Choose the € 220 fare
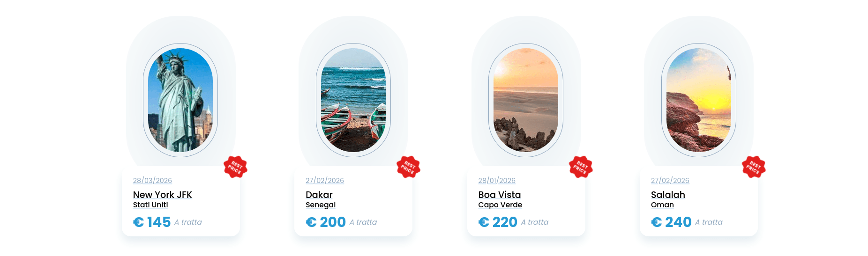Screen dimensions: 868x256 tap(498, 222)
